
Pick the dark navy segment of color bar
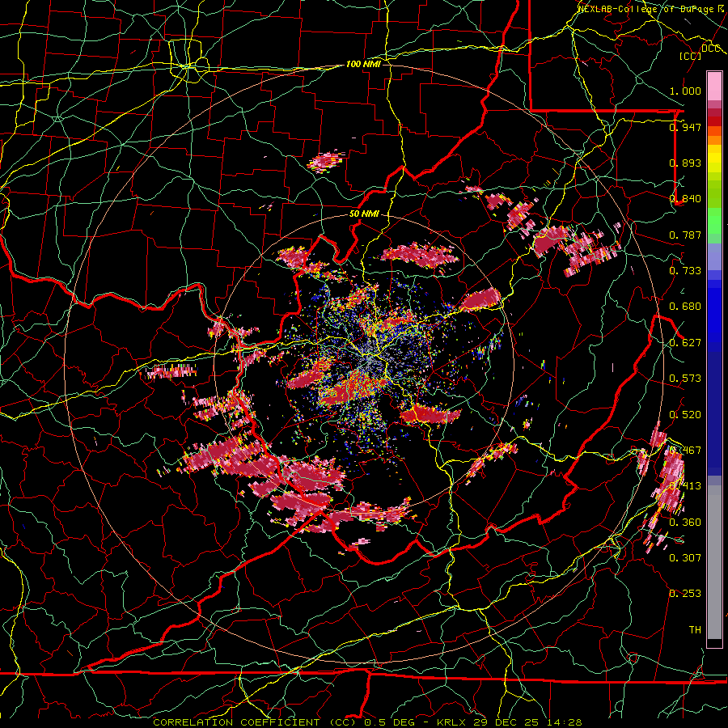(x=714, y=408)
